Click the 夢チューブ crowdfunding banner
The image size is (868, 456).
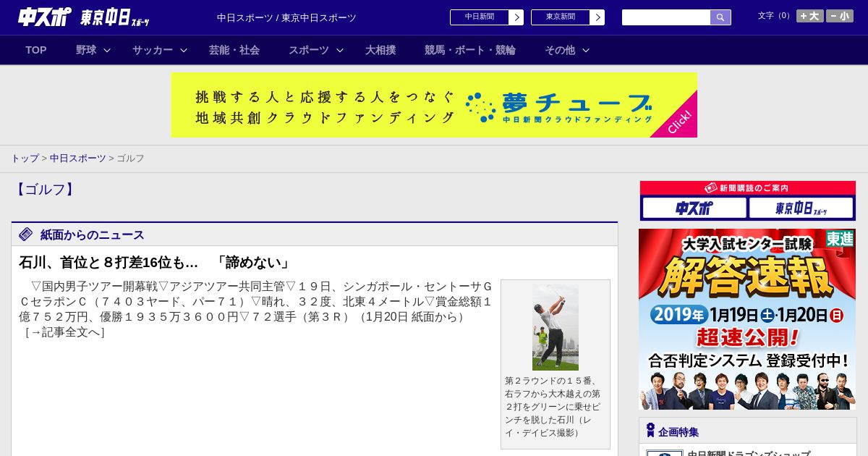434,105
